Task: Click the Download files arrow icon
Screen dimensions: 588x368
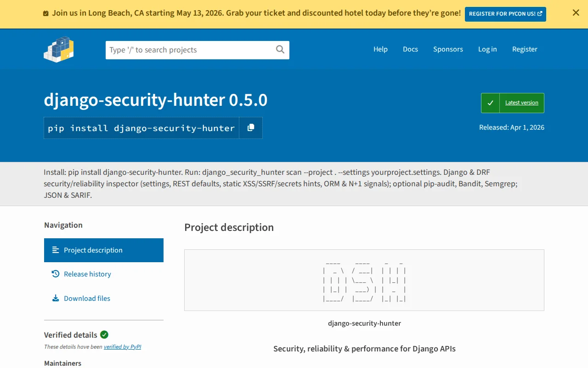Action: [x=56, y=298]
